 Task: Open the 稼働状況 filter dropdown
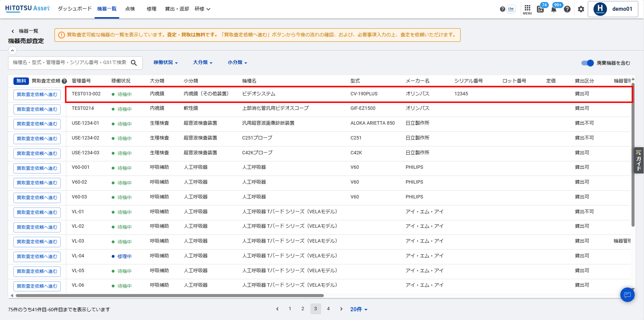click(x=166, y=63)
